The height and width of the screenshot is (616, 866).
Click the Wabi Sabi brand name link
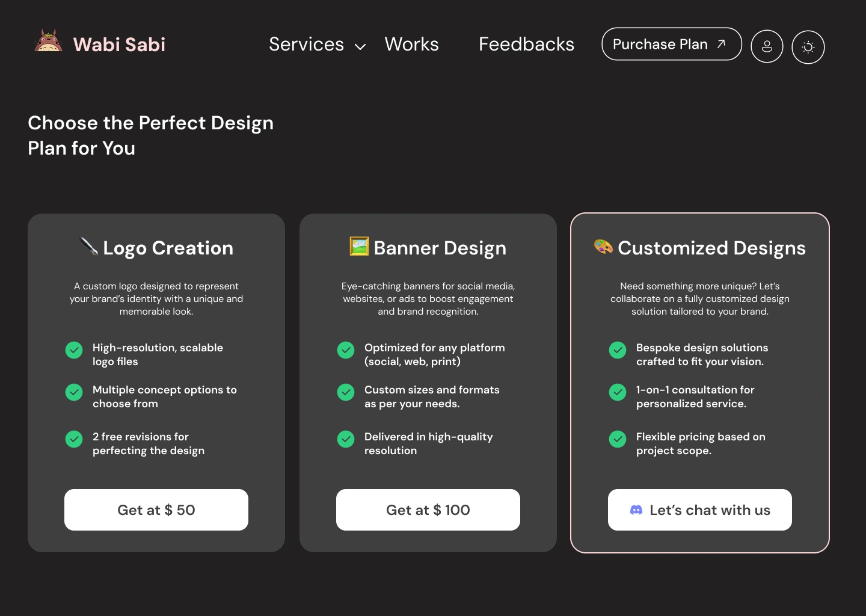coord(119,45)
